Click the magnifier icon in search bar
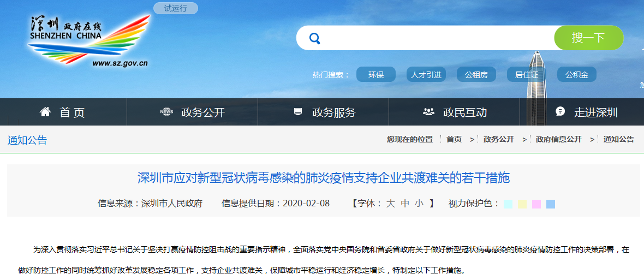 coord(314,38)
